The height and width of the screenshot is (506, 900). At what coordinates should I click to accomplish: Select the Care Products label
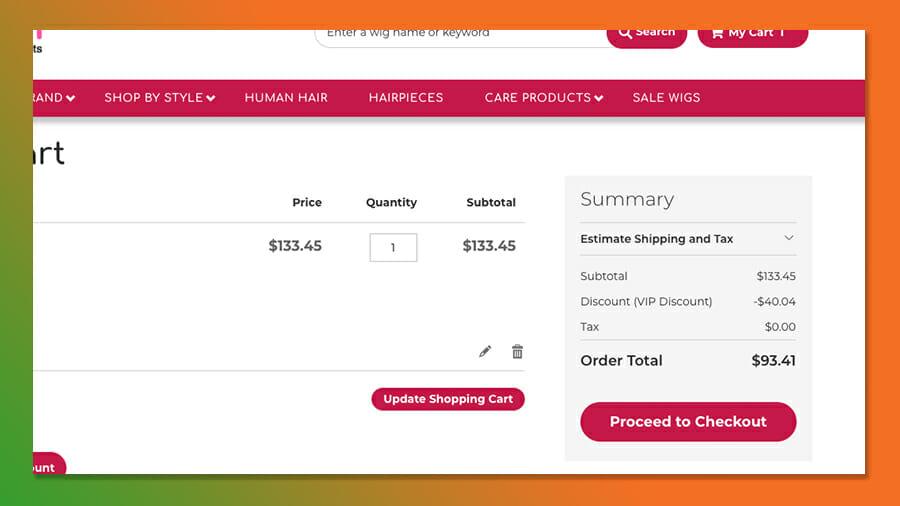(x=537, y=97)
